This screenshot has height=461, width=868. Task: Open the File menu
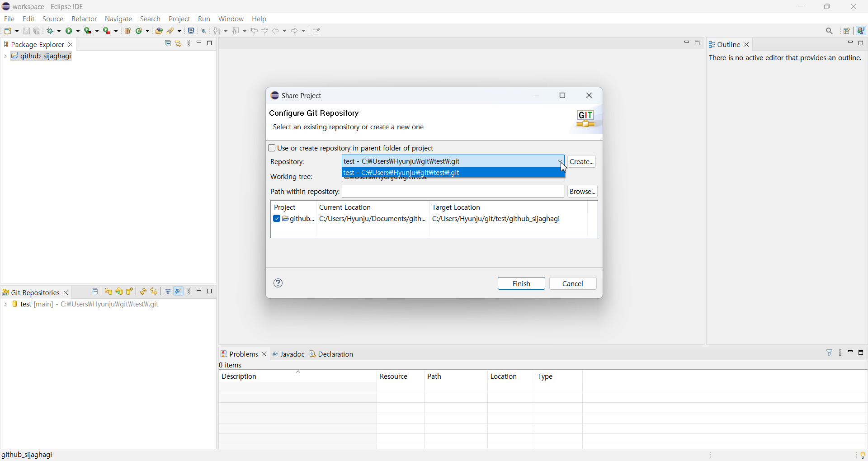(9, 19)
